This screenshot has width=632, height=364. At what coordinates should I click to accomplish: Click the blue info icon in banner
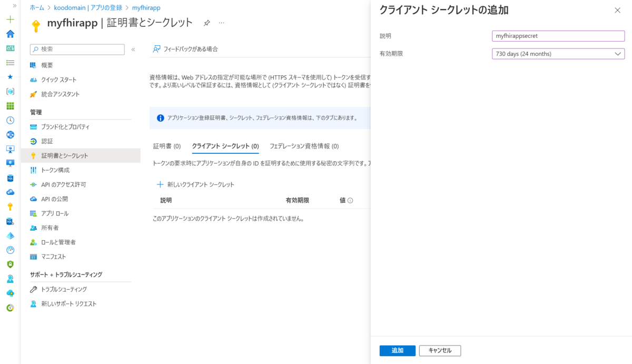point(160,118)
